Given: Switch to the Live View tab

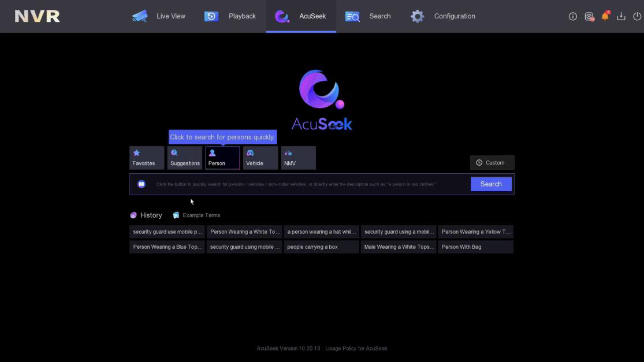Looking at the screenshot, I should pos(159,16).
